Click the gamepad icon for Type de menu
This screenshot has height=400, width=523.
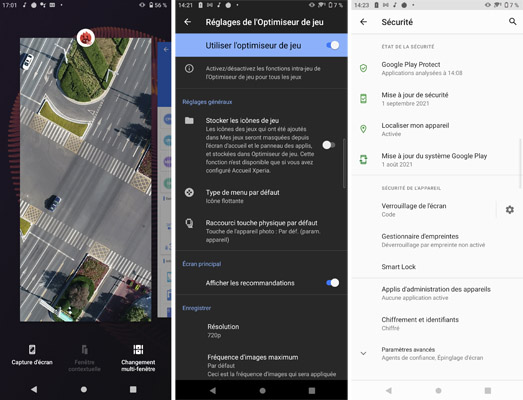189,192
